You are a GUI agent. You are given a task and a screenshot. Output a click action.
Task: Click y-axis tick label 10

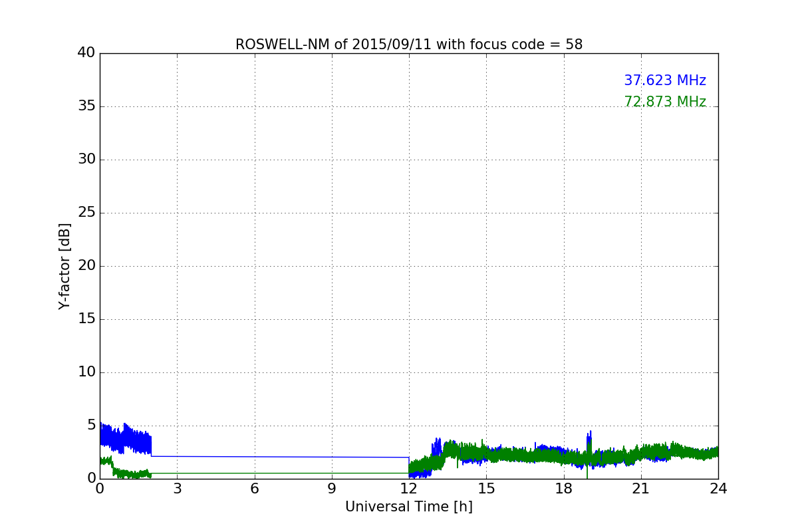point(86,372)
